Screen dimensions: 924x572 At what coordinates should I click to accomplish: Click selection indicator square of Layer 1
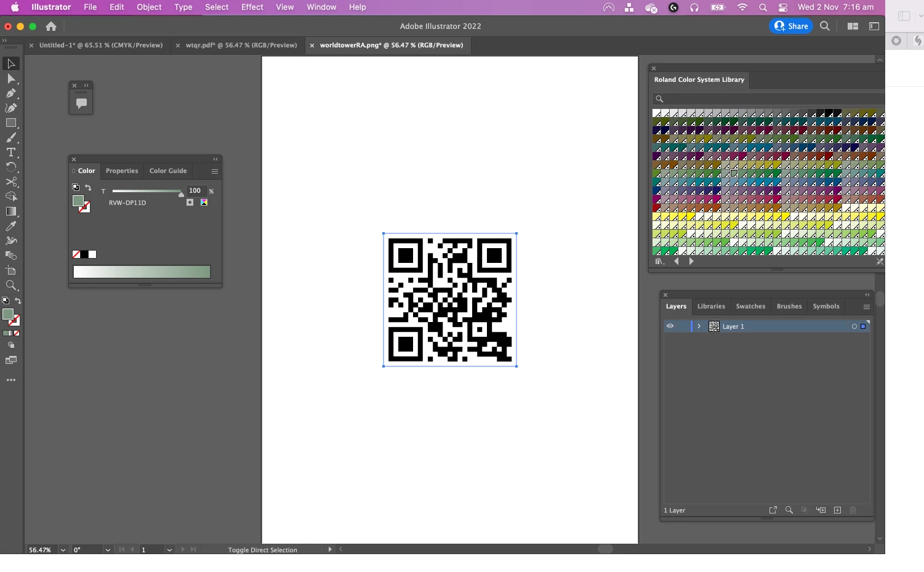click(x=863, y=326)
